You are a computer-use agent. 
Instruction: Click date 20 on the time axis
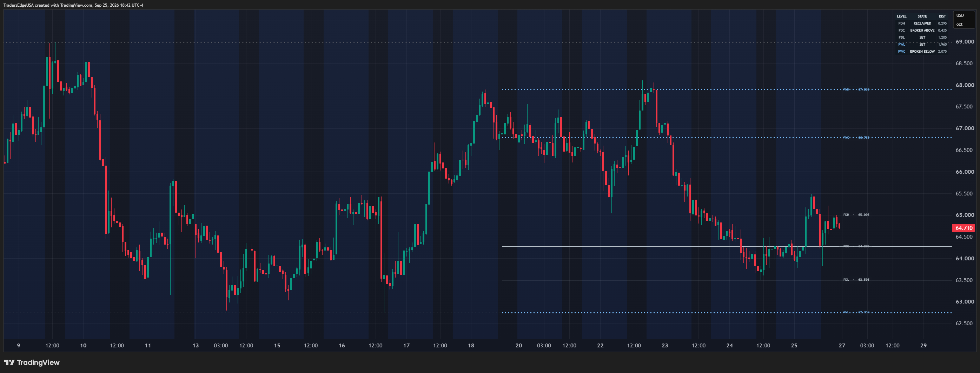[x=519, y=346]
